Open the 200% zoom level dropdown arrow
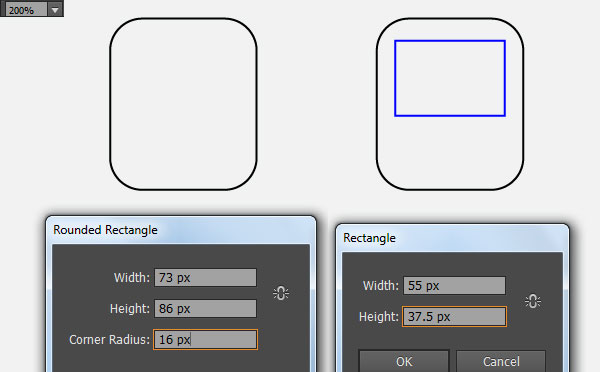This screenshot has width=600, height=372. [x=55, y=10]
